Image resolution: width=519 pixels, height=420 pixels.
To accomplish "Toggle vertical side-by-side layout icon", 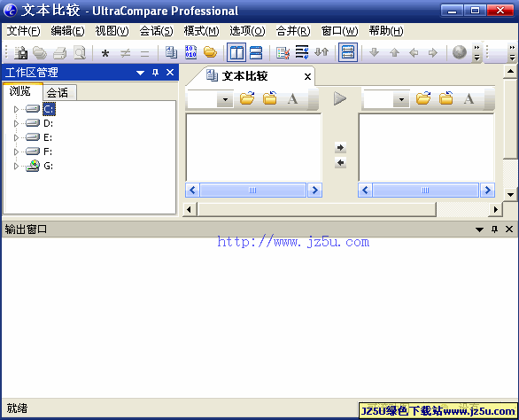I will point(236,52).
